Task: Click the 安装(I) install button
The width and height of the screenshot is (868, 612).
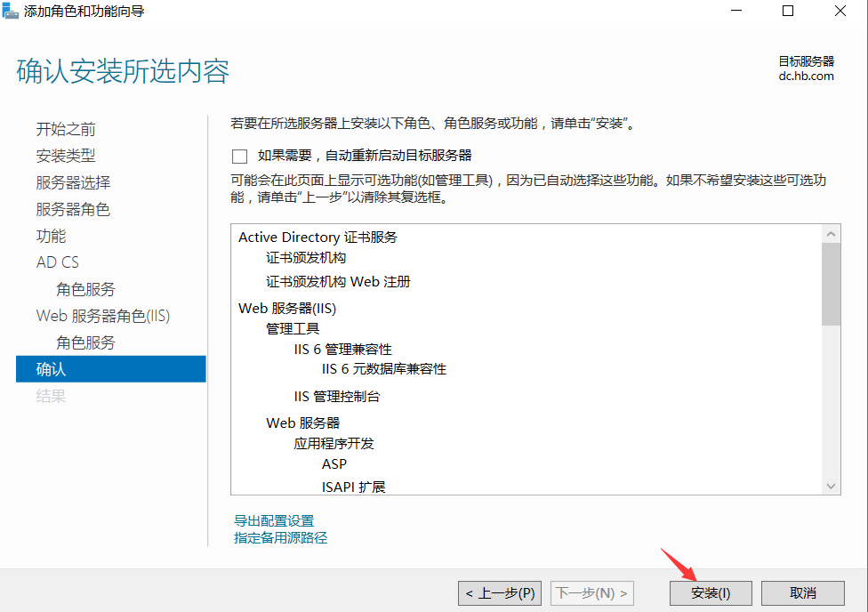Action: tap(711, 593)
